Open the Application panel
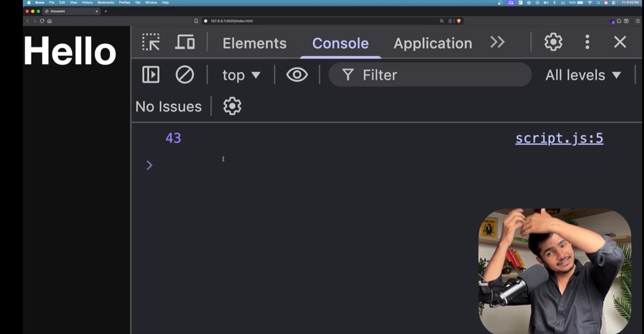Image resolution: width=644 pixels, height=334 pixels. (432, 43)
